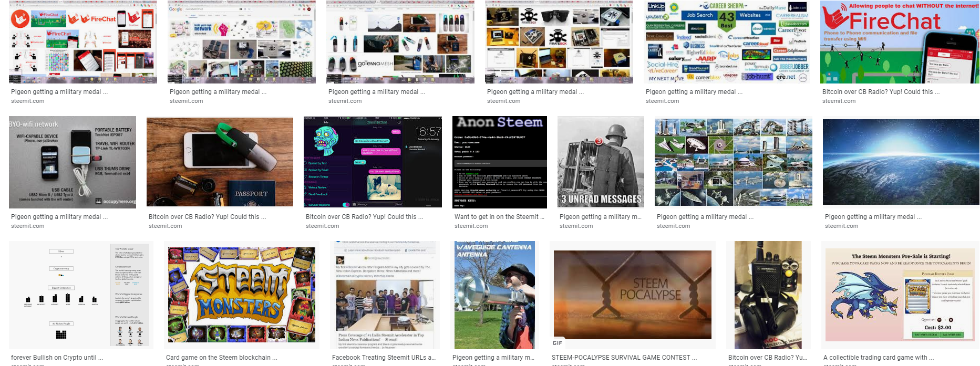Click steemit.com source under Anon Steem image

[471, 226]
